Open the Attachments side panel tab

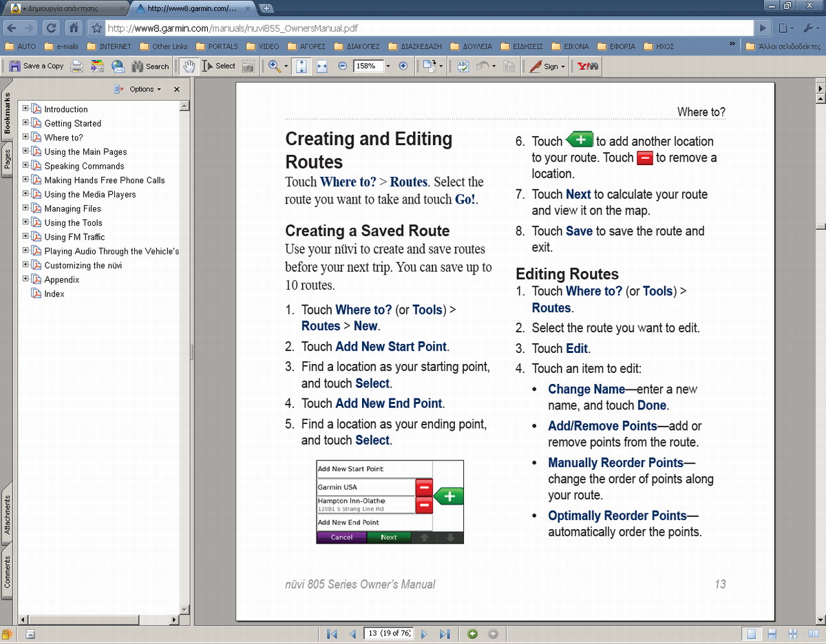[8, 515]
